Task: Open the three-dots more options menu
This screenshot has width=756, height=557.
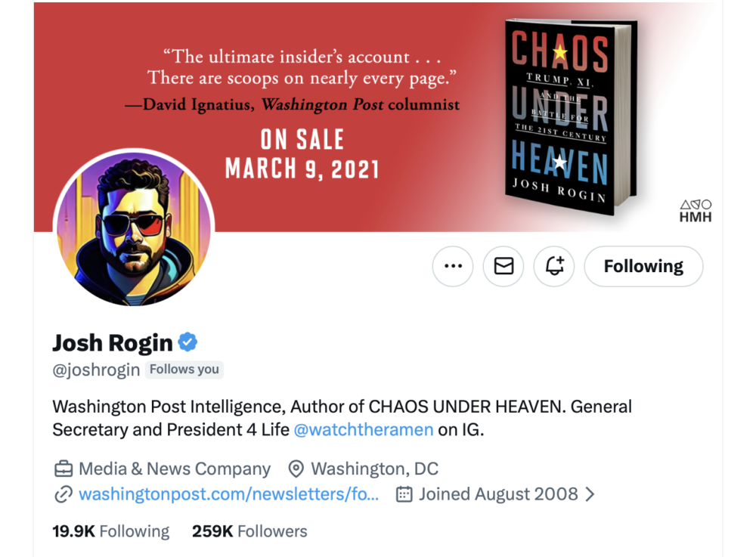Action: pos(453,266)
